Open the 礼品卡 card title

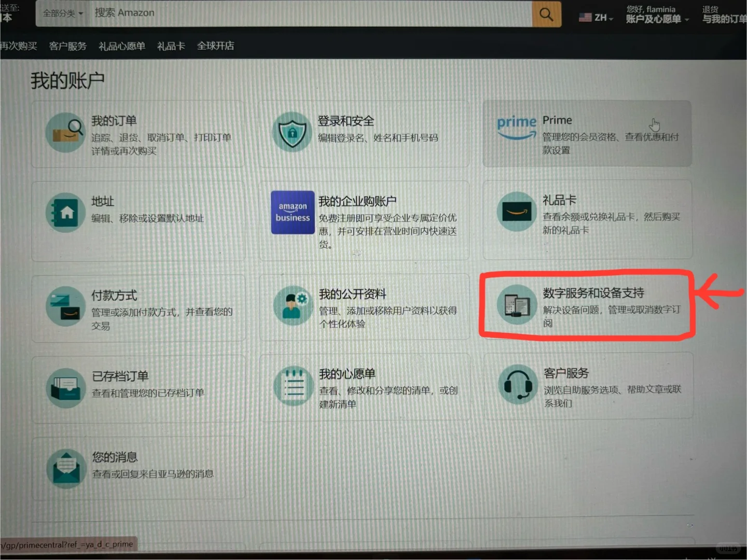click(559, 200)
